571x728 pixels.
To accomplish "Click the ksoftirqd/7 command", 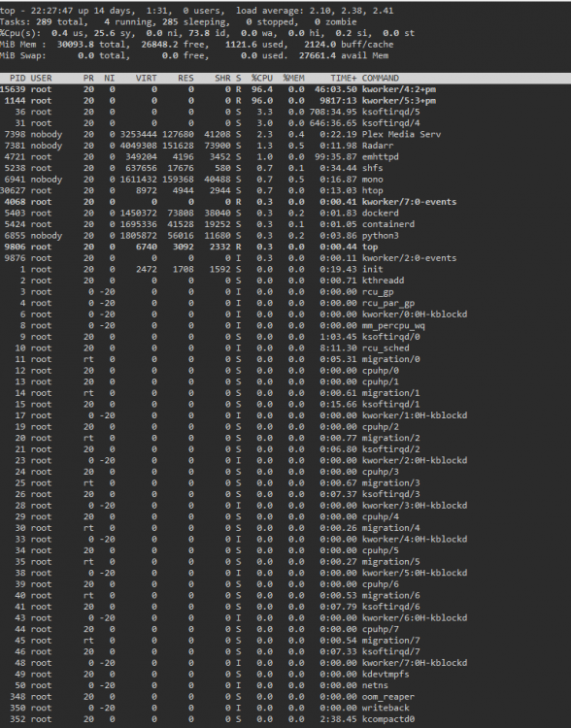I will 390,651.
